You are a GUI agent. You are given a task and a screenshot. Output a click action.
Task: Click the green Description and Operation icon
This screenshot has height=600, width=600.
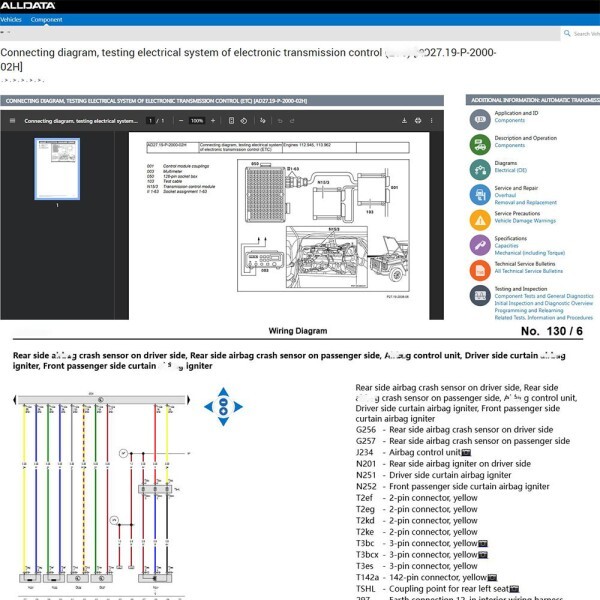pos(478,142)
